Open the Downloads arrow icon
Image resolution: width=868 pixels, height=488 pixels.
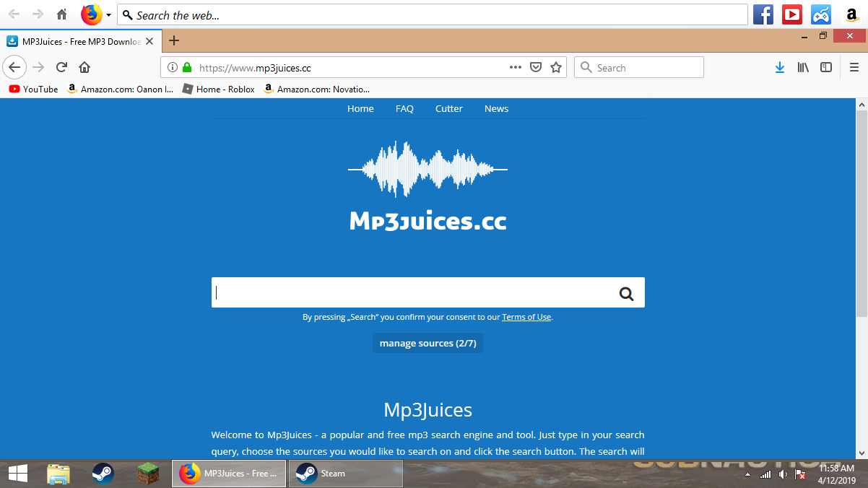coord(780,67)
